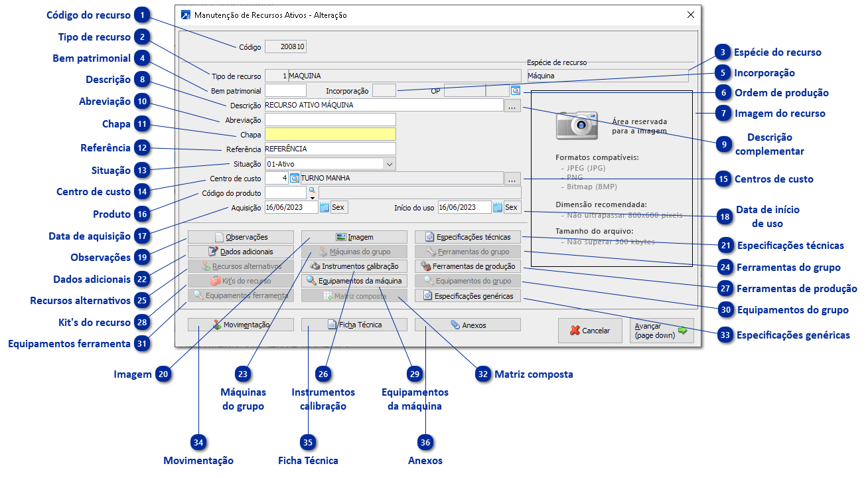
Task: Open the Imagem button
Action: click(x=354, y=237)
